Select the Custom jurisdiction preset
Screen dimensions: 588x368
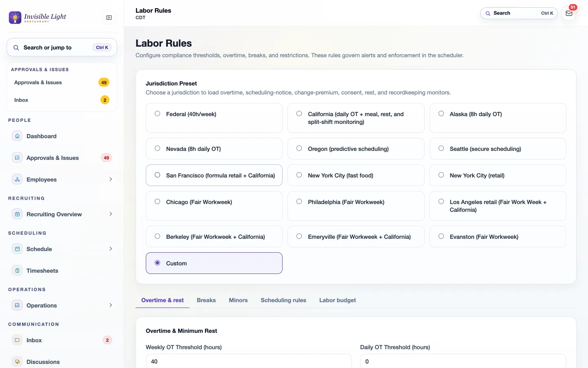click(x=214, y=263)
